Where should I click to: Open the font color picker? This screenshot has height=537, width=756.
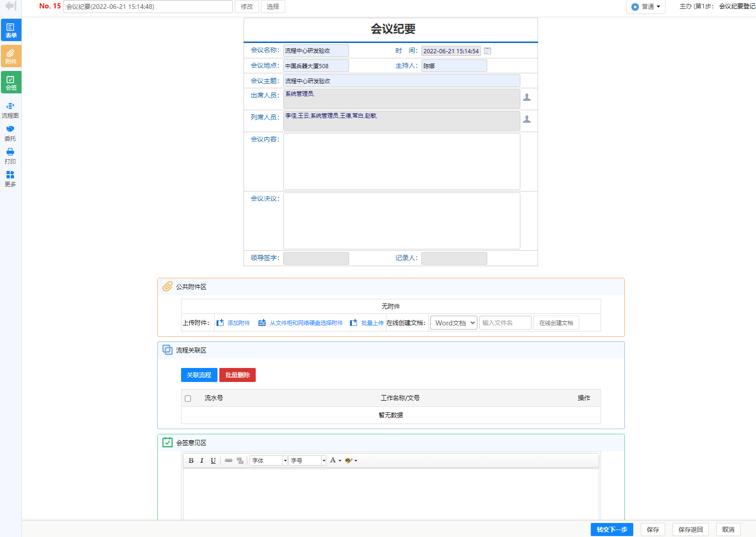pos(335,460)
